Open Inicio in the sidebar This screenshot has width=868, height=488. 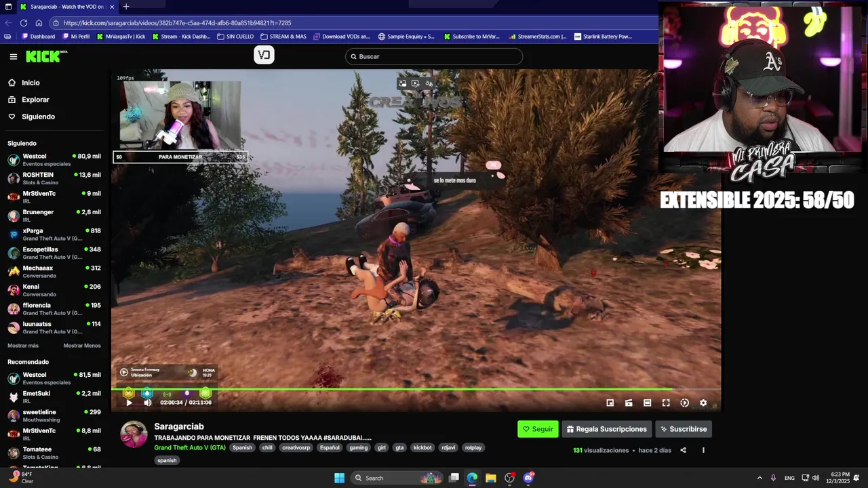(24, 83)
